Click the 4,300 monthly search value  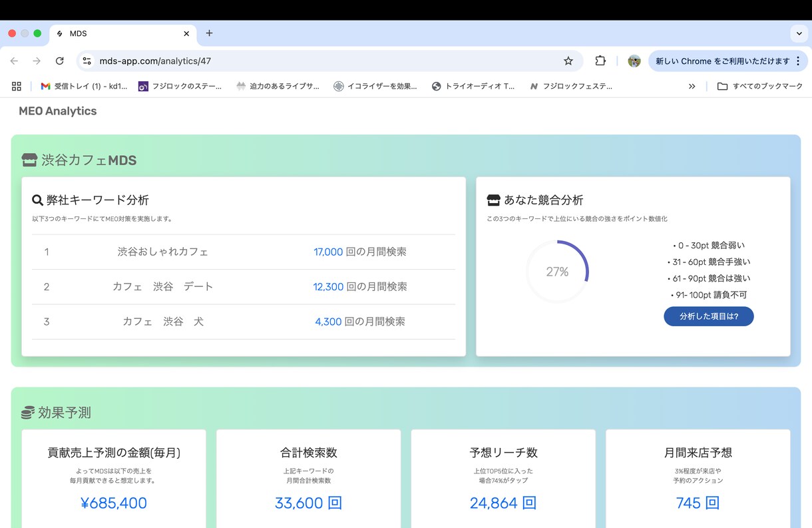(328, 322)
